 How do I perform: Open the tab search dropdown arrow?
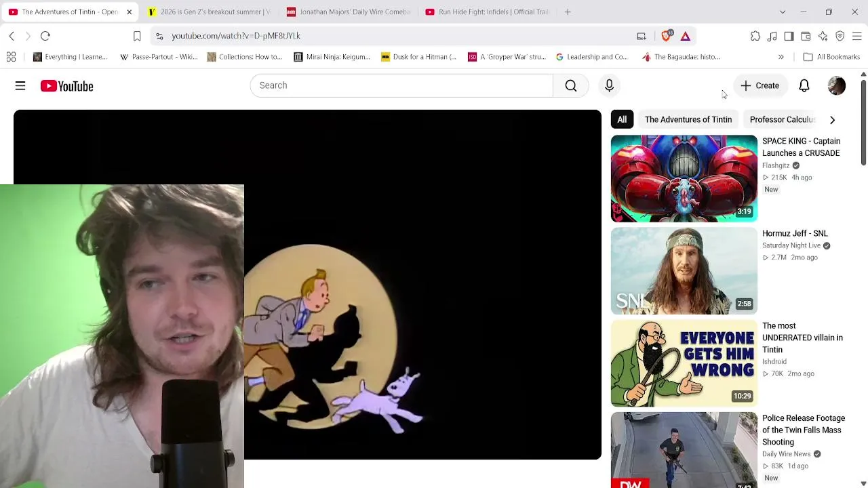tap(783, 12)
